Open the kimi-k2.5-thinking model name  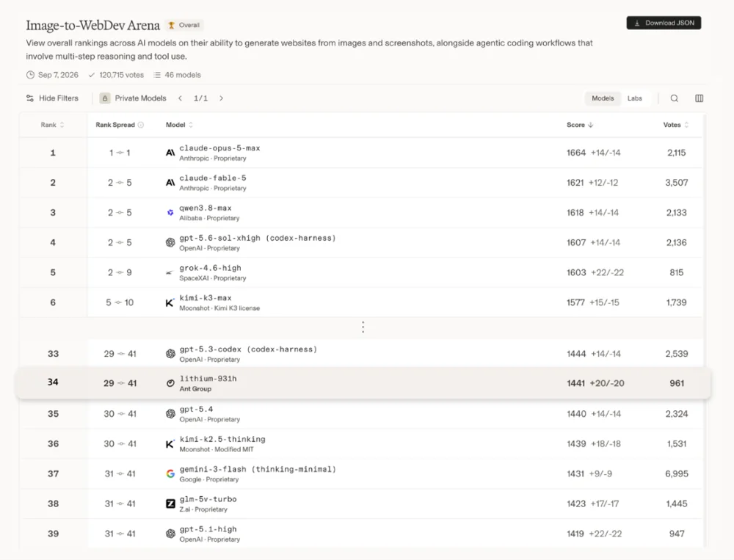222,439
